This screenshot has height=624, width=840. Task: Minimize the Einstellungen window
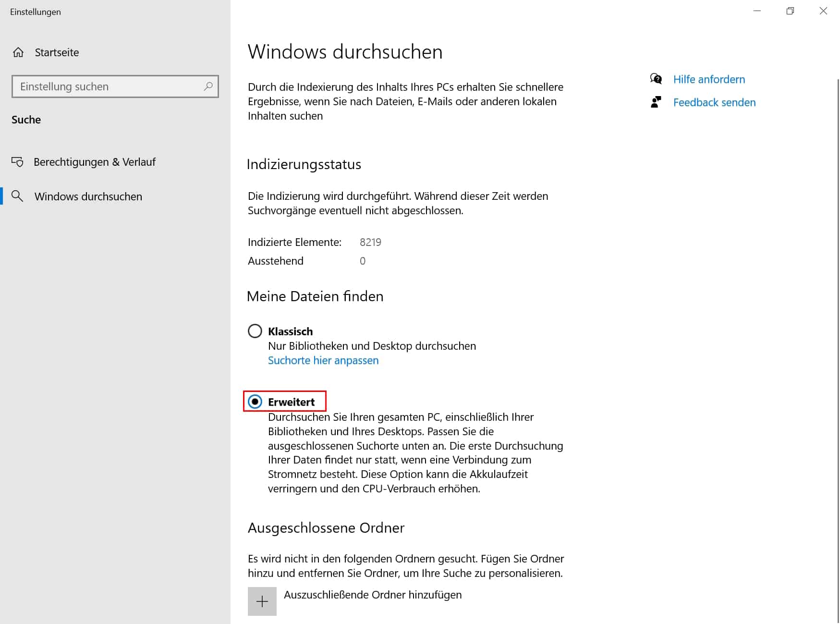point(757,11)
